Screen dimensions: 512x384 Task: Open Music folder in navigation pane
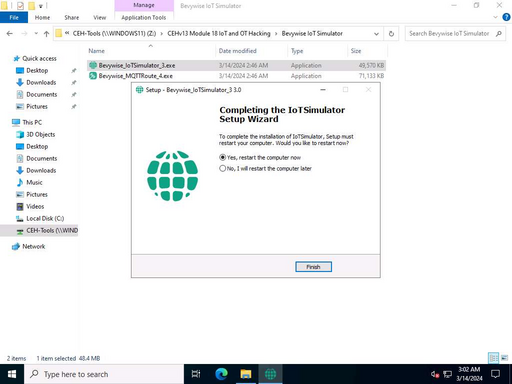coord(34,182)
